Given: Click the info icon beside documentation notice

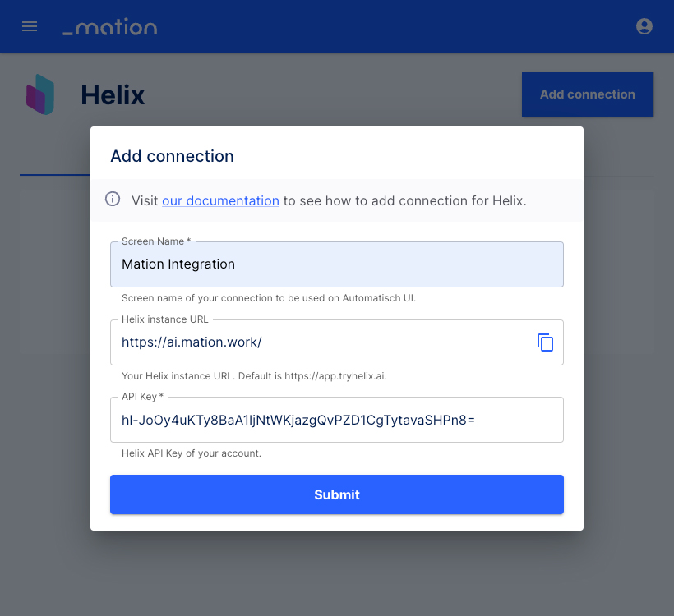Looking at the screenshot, I should [x=113, y=199].
